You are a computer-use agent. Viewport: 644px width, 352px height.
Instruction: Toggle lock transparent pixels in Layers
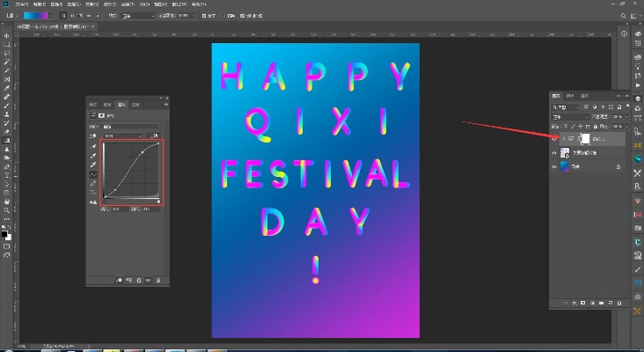click(566, 126)
